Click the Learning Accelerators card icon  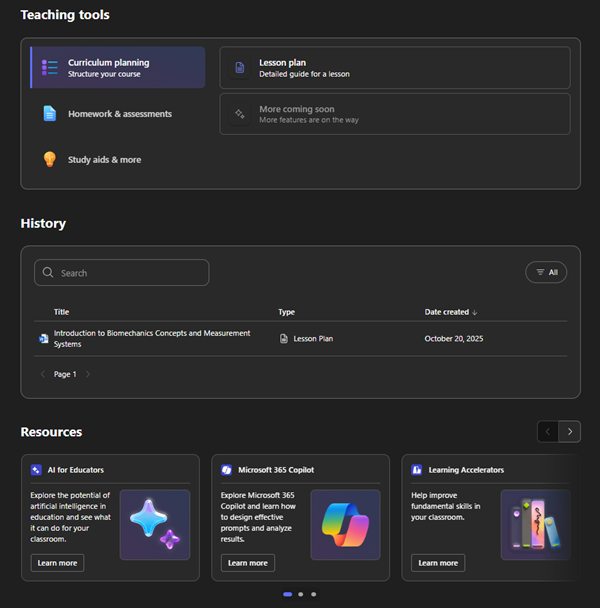tap(417, 470)
